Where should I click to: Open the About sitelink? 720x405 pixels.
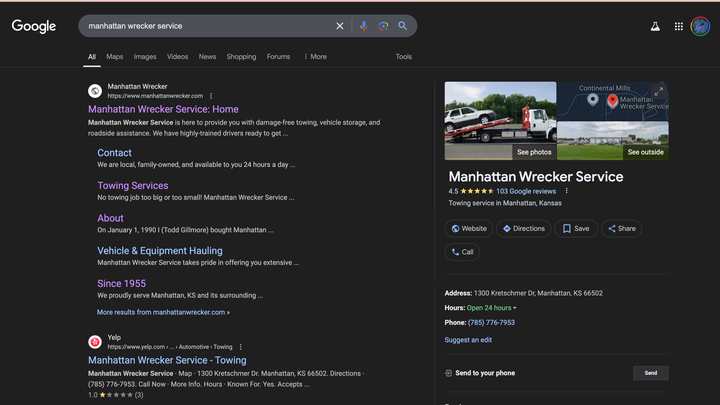[110, 218]
